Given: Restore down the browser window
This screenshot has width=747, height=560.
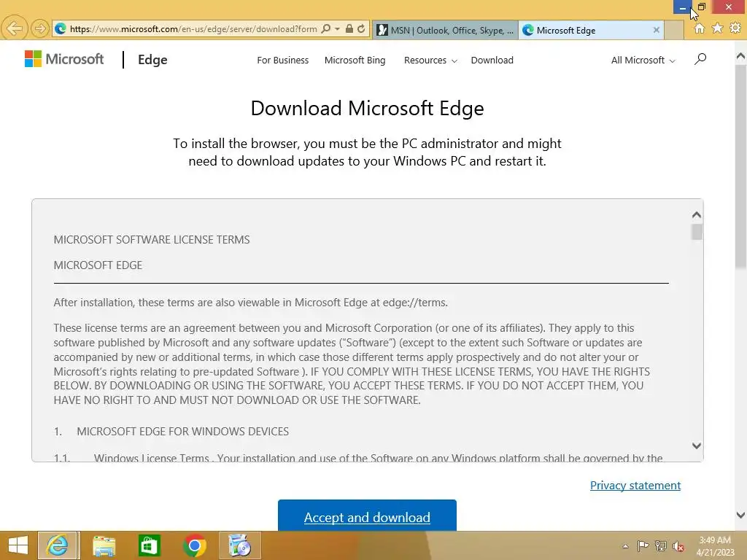Looking at the screenshot, I should coord(701,7).
